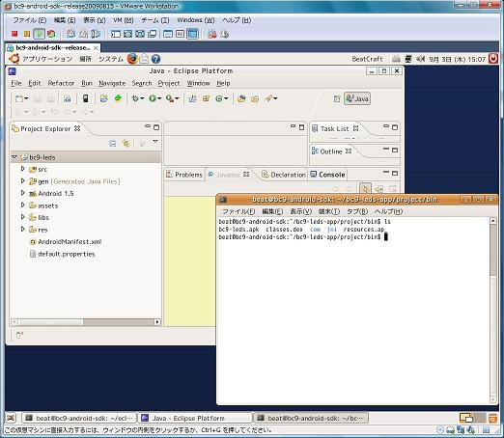Viewport: 504px width, 438px height.
Task: Open the Run button dropdown arrow
Action: click(159, 98)
